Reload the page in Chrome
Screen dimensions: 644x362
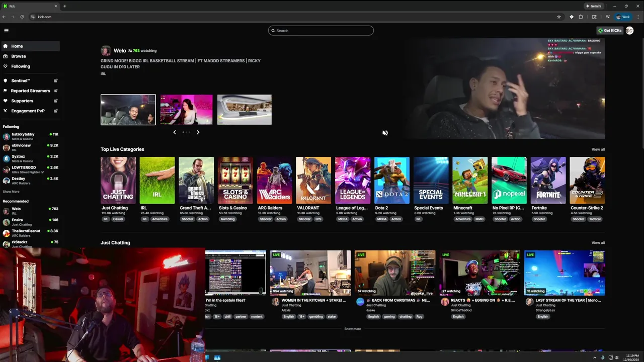(22, 17)
